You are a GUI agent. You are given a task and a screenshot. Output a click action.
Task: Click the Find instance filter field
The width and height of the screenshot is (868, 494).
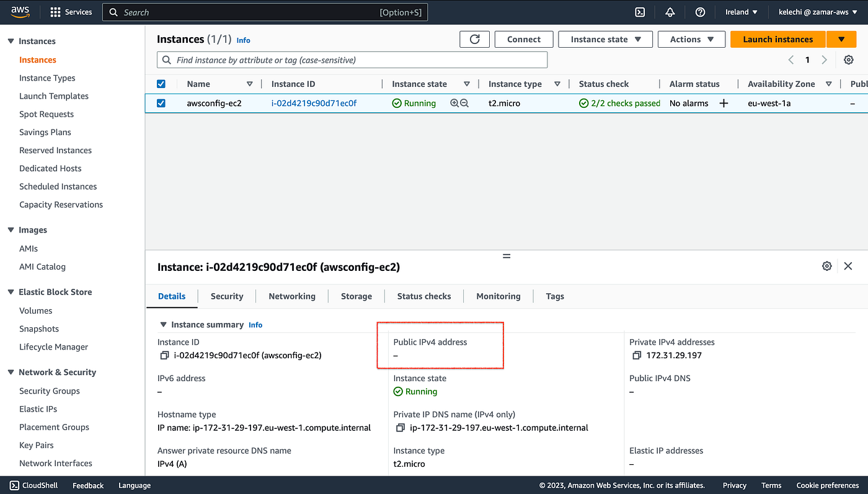[x=352, y=60]
